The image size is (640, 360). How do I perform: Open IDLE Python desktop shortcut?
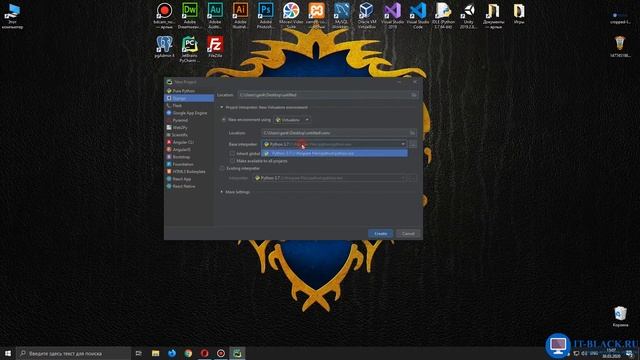[443, 16]
